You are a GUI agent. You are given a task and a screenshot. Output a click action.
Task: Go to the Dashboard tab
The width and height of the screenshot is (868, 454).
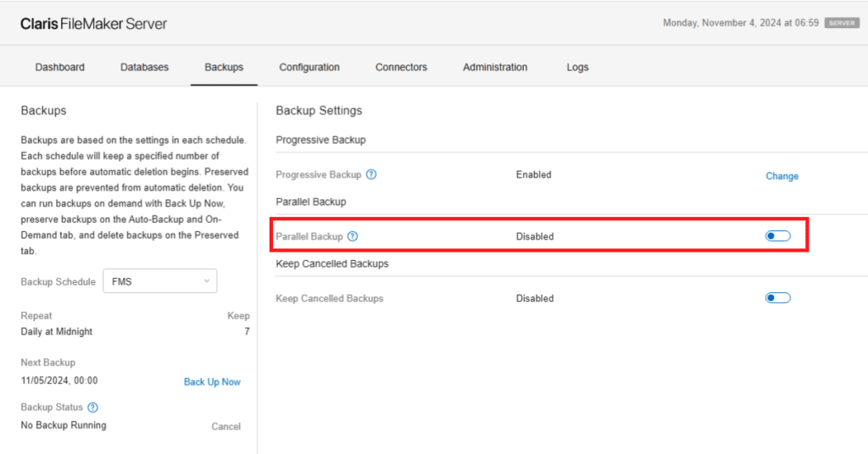coord(60,67)
